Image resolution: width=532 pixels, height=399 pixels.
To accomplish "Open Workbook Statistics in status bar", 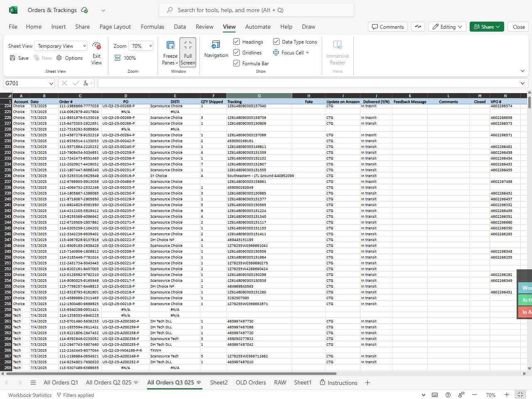I will coord(30,395).
